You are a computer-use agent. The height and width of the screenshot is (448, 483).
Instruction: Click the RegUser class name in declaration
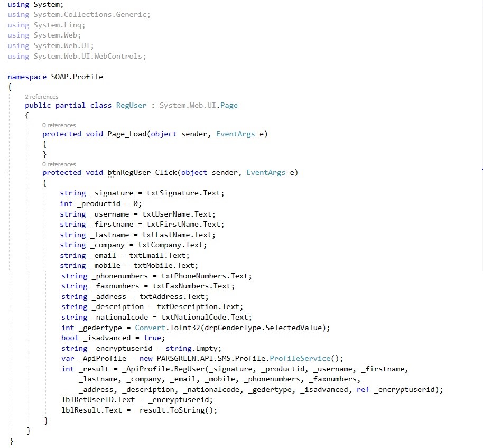(131, 105)
